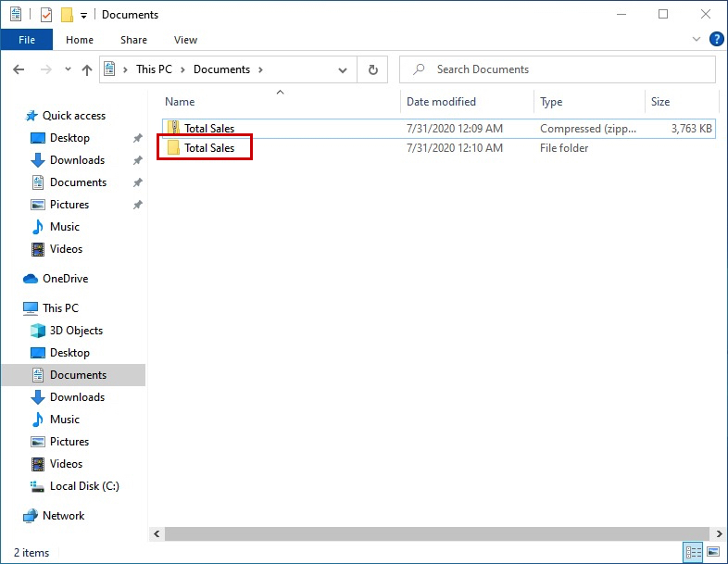Screen dimensions: 728x564
Task: Click the 7/31/2020 12:10 AM date cell
Action: (455, 148)
